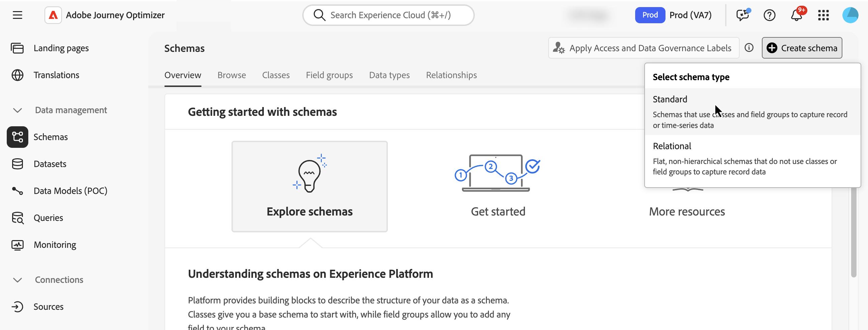Viewport: 868px width, 330px height.
Task: Open the hamburger navigation menu icon
Action: (x=18, y=15)
